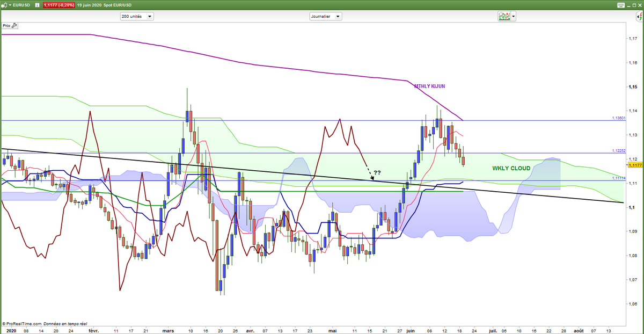Click the MTHLY KIJUN annotation text
Image resolution: width=644 pixels, height=334 pixels.
[x=429, y=86]
